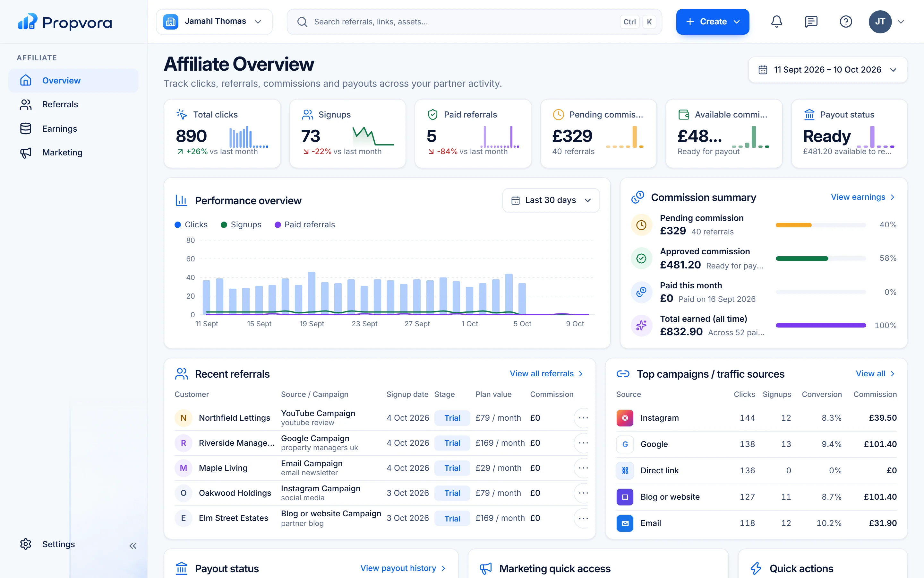Click the help question mark icon
924x578 pixels.
[x=846, y=22]
